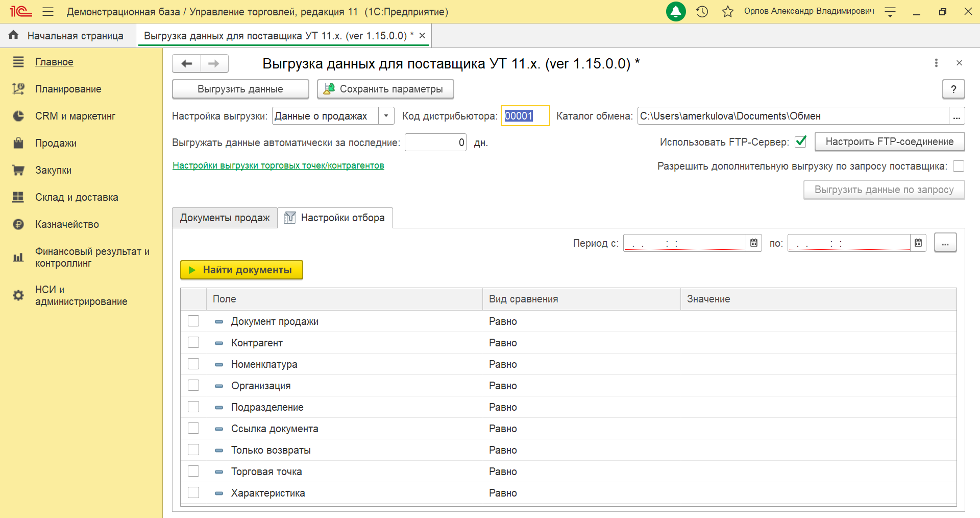Click Найти документы button

[x=241, y=270]
